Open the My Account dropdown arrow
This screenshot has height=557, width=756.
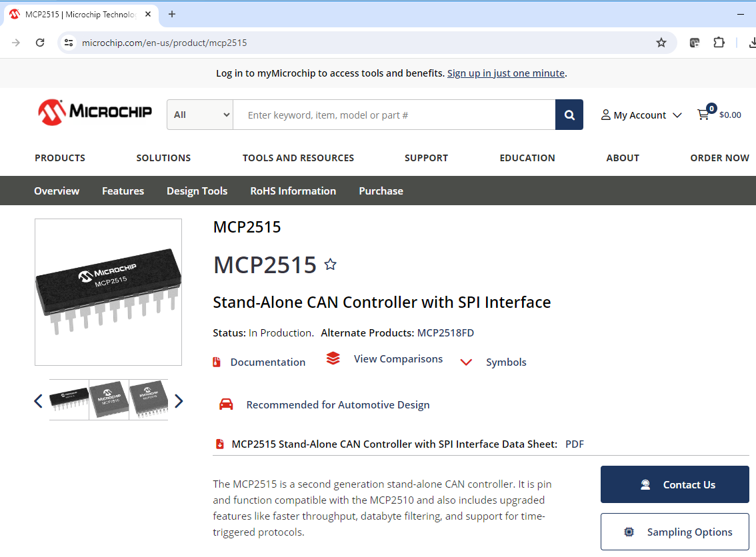pos(678,114)
